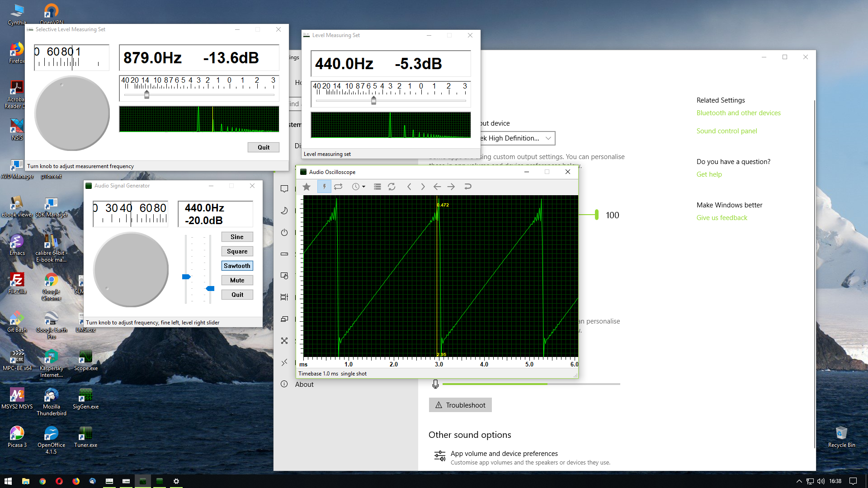Click the Scope.exe desktop icon
The width and height of the screenshot is (868, 488).
(x=85, y=360)
